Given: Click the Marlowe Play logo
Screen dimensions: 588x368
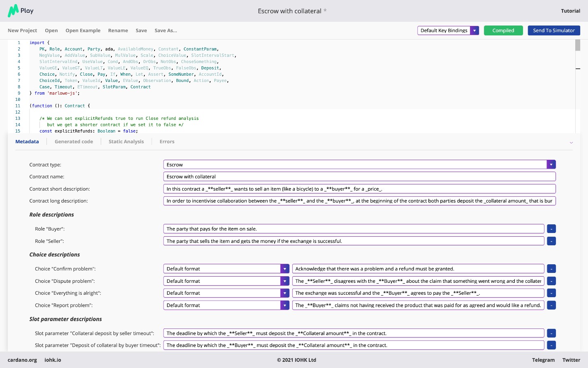Looking at the screenshot, I should [21, 11].
